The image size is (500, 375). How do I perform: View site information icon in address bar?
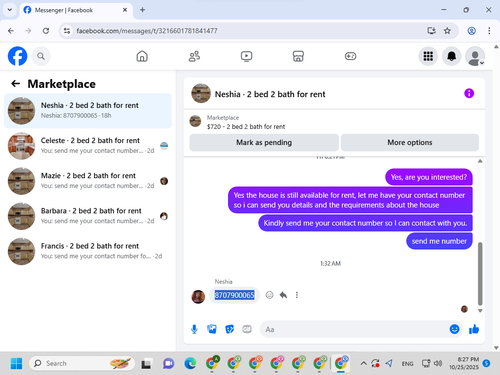[67, 31]
